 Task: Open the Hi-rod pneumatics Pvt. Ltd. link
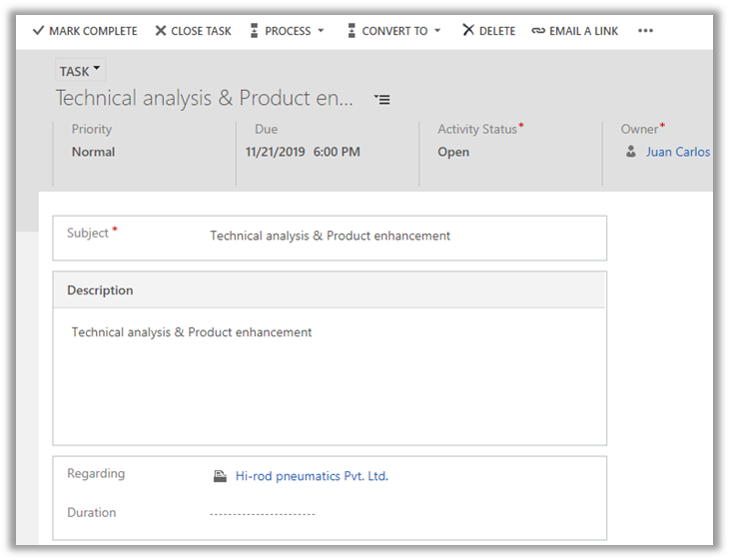click(312, 476)
